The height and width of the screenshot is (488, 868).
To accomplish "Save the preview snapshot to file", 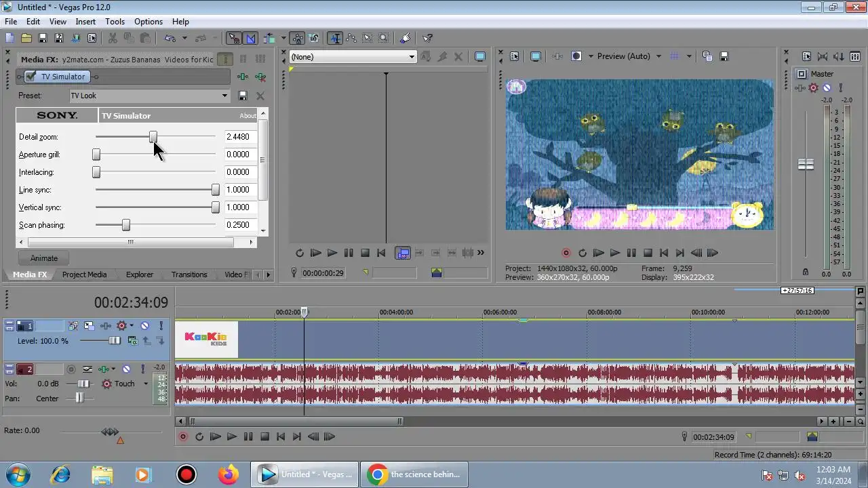I will (x=724, y=57).
